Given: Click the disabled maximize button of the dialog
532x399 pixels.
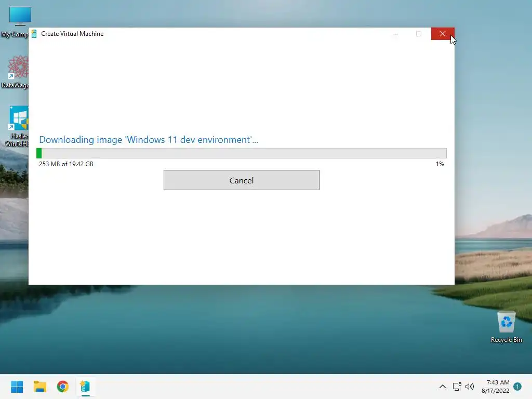Looking at the screenshot, I should tap(419, 34).
